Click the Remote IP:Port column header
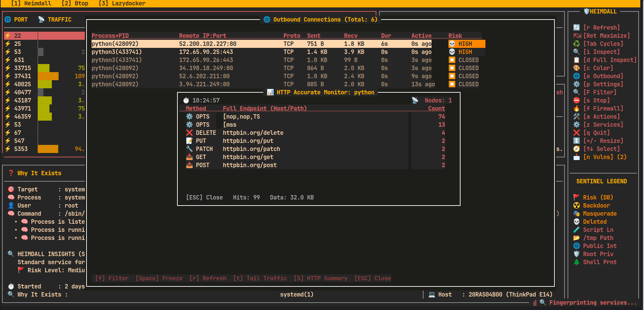 click(x=203, y=36)
